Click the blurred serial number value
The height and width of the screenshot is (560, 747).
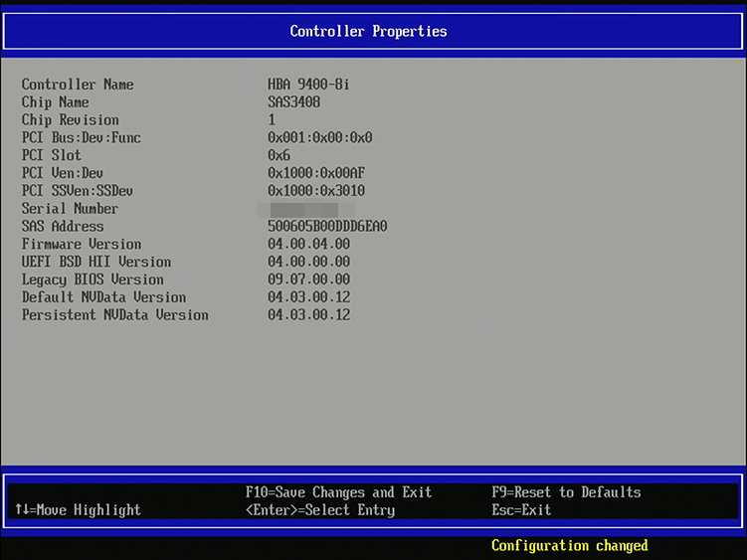click(305, 210)
